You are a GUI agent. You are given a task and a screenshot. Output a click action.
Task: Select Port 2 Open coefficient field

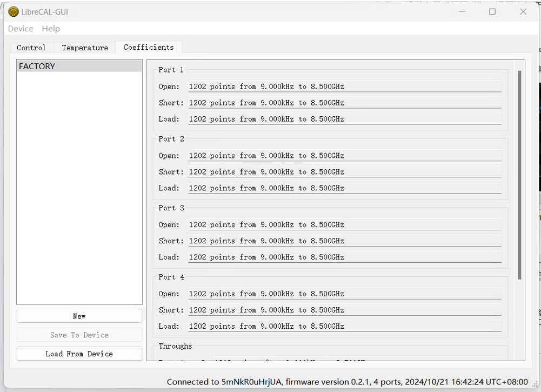click(344, 156)
